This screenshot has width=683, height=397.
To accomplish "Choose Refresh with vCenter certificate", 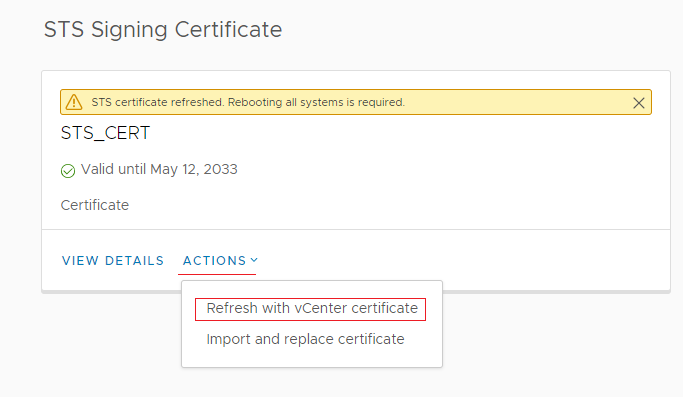I will (x=312, y=309).
